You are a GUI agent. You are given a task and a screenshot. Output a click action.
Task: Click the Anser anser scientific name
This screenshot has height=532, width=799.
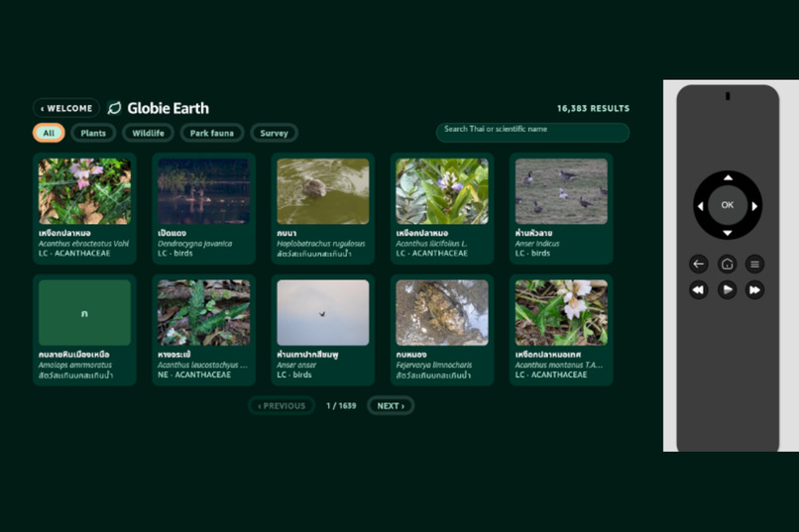tap(296, 365)
